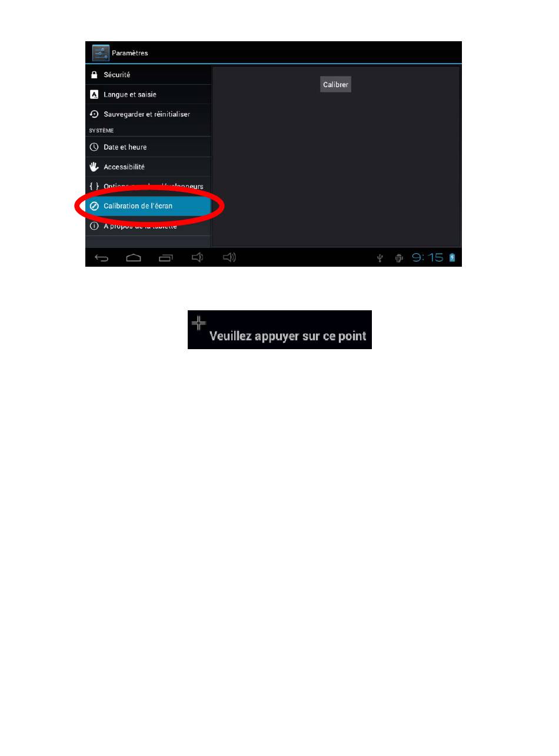The height and width of the screenshot is (756, 559).
Task: Select the backup restore arrow icon
Action: (x=94, y=114)
